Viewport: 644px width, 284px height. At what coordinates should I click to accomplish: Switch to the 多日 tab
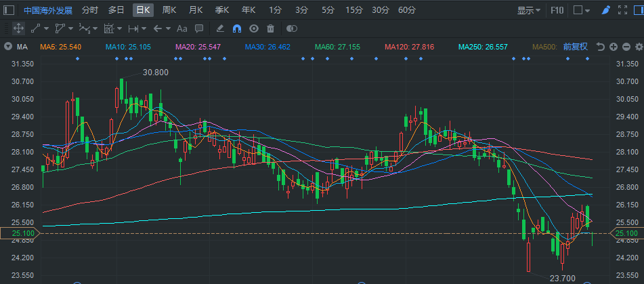point(116,10)
